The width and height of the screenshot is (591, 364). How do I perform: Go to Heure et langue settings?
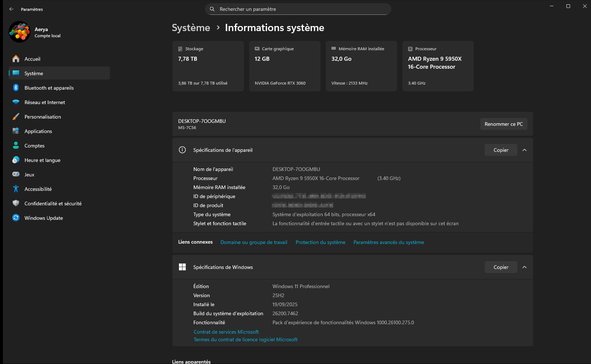pos(42,160)
